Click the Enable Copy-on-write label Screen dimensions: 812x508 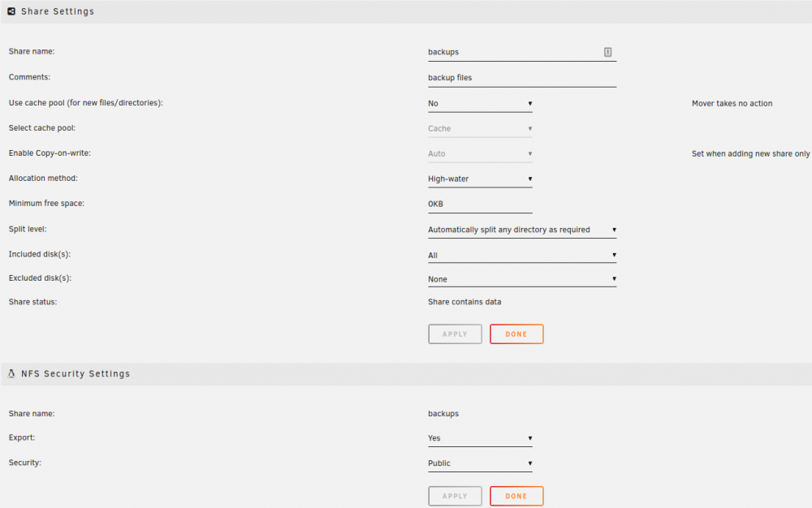50,153
